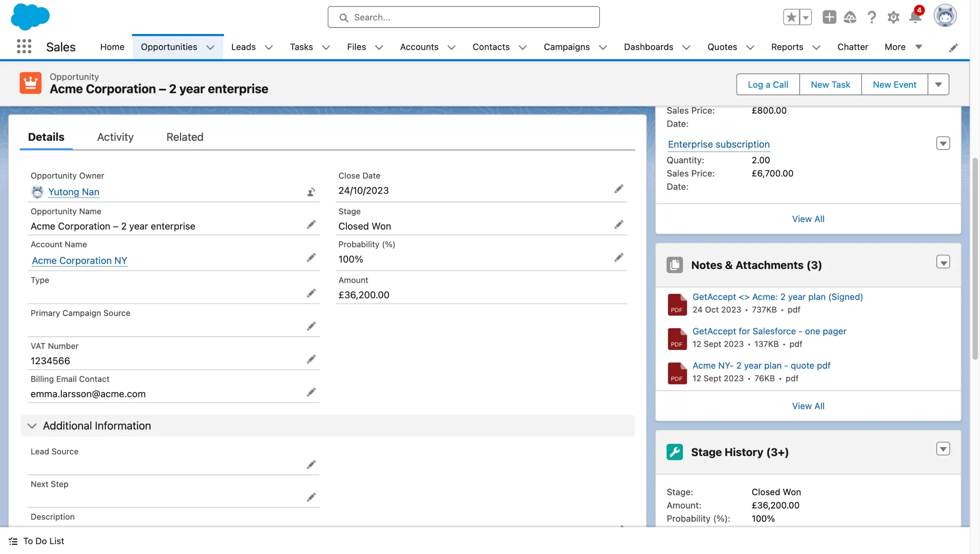The image size is (980, 554).
Task: Switch to the Activity tab
Action: click(114, 137)
